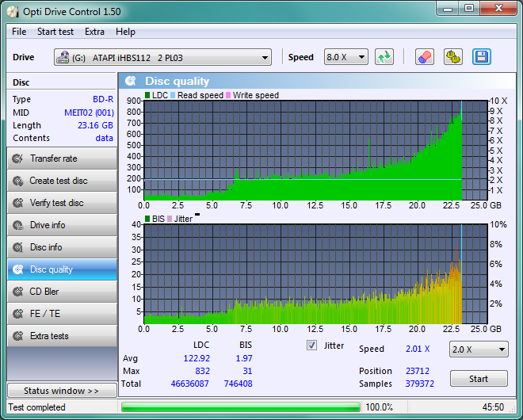Click the green LDC legend swatch
523x420 pixels.
click(x=147, y=95)
